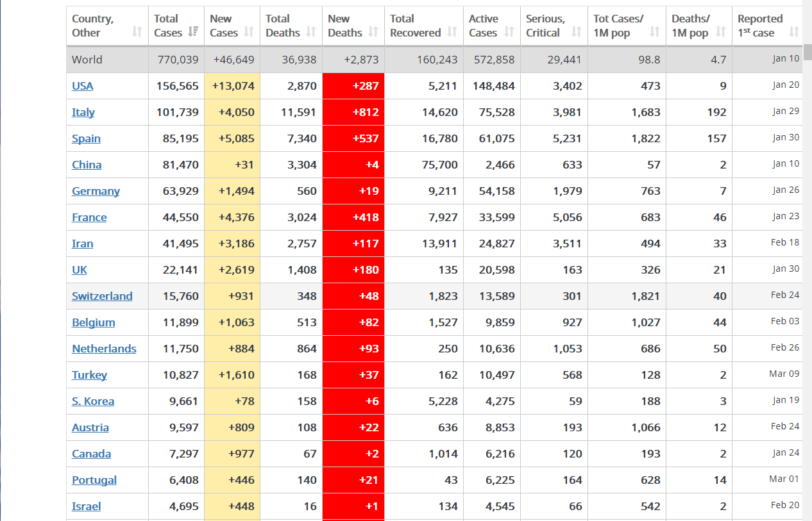Click the Total Cases column header label
The width and height of the screenshot is (812, 521).
tap(168, 26)
